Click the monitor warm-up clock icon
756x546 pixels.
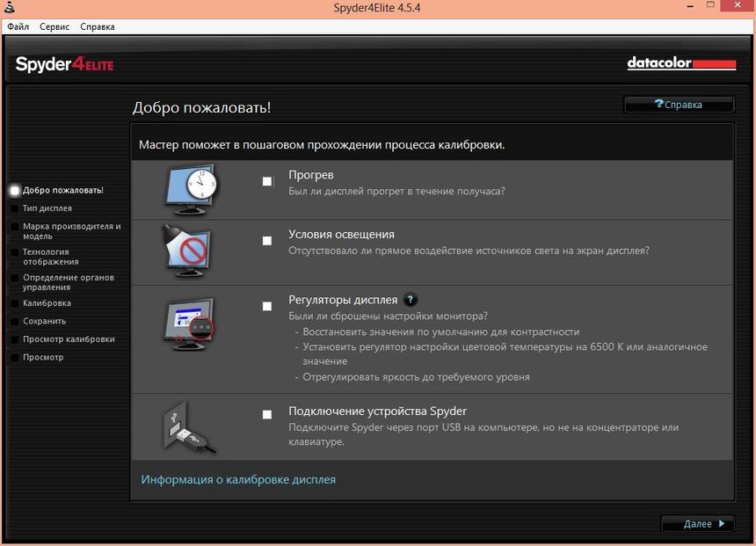point(189,187)
